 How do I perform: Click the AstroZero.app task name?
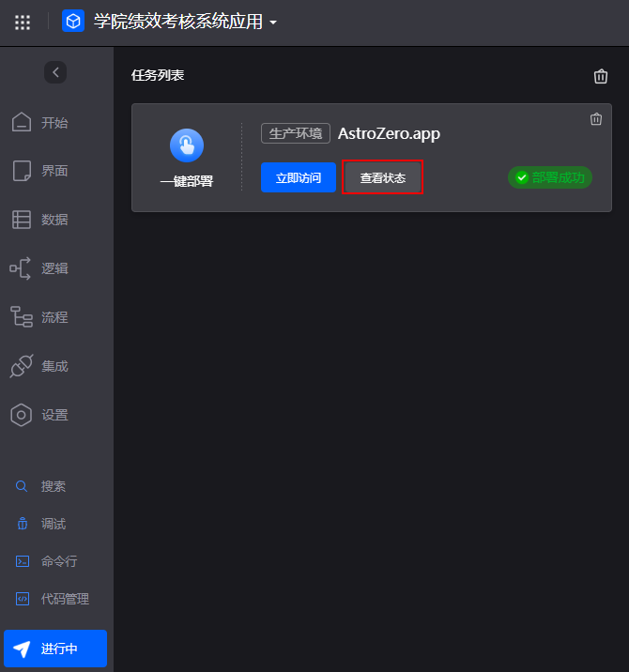tap(389, 133)
